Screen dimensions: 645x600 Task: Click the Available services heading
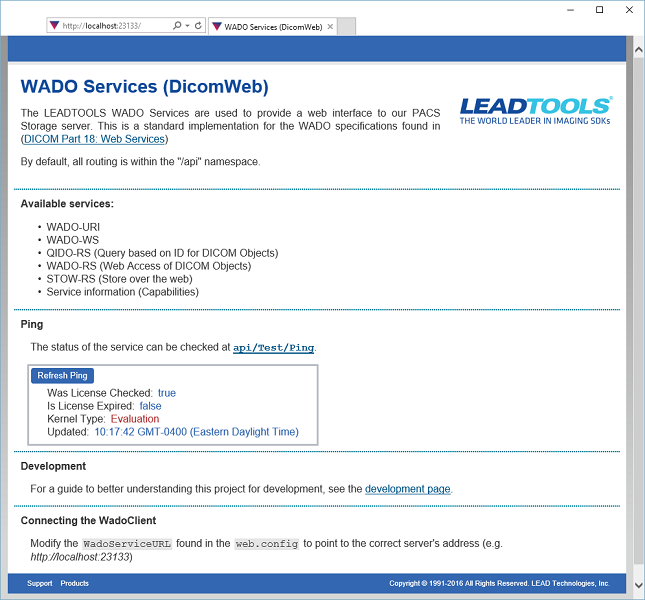pyautogui.click(x=67, y=204)
